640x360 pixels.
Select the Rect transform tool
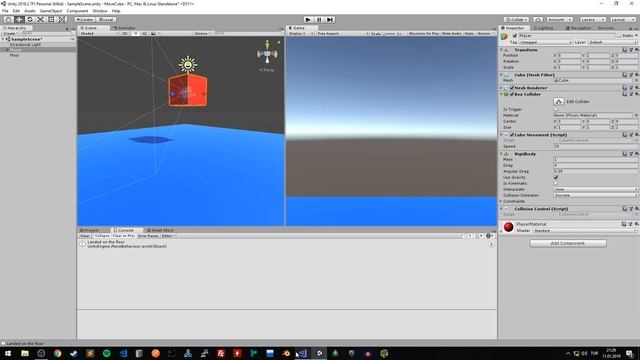pos(51,20)
